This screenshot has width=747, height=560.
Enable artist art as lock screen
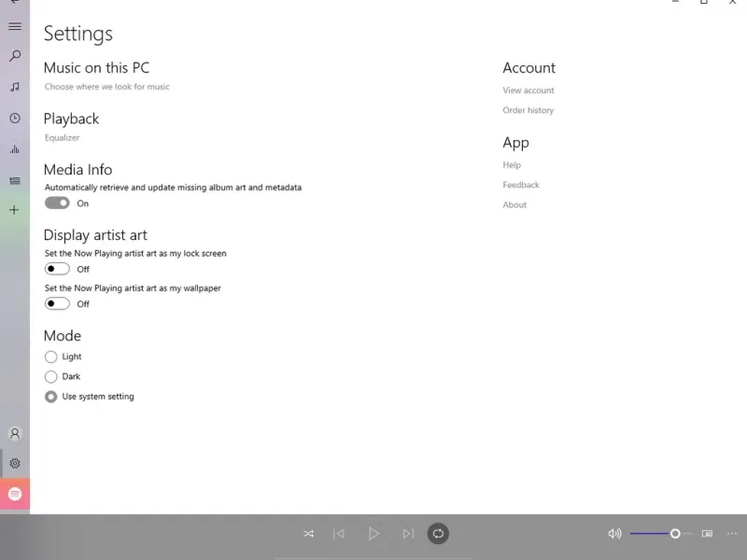coord(57,269)
